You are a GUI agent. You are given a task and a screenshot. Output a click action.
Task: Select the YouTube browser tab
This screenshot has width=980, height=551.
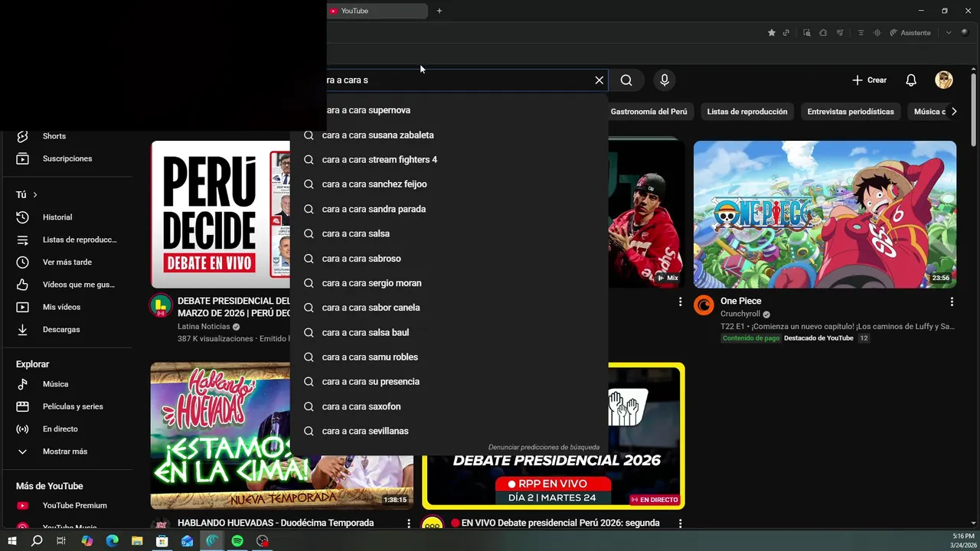coord(377,11)
